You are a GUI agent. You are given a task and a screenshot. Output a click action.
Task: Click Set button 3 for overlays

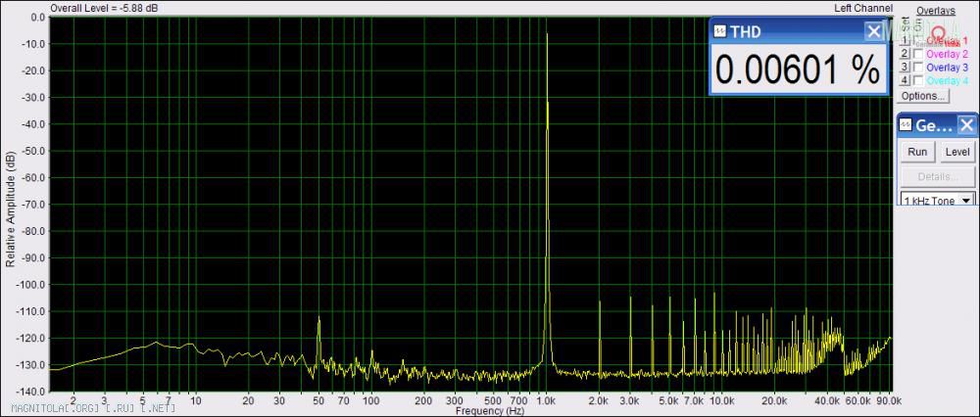(905, 67)
